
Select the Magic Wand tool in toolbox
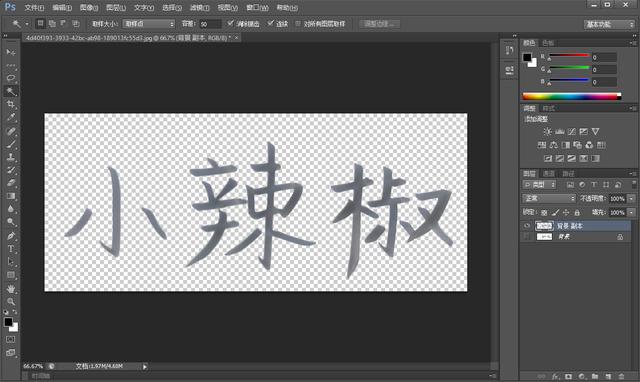[11, 91]
